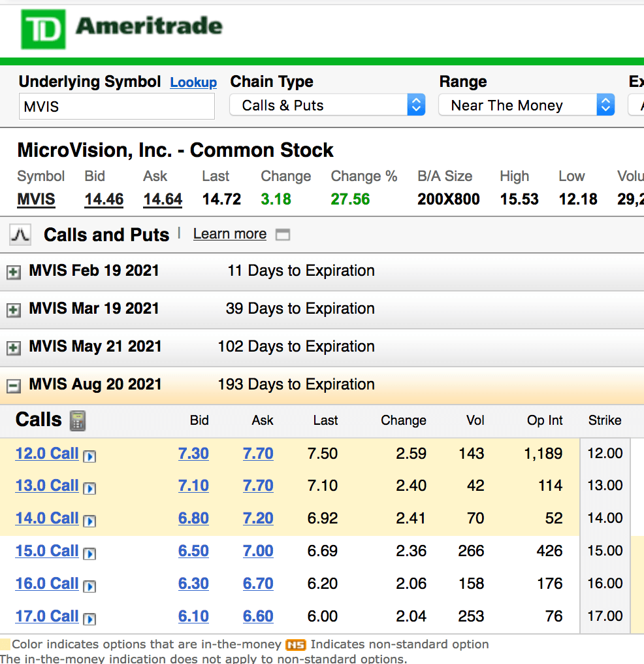Click the 6.80 bid for 14.0 Call
Image resolution: width=644 pixels, height=664 pixels.
(x=193, y=518)
